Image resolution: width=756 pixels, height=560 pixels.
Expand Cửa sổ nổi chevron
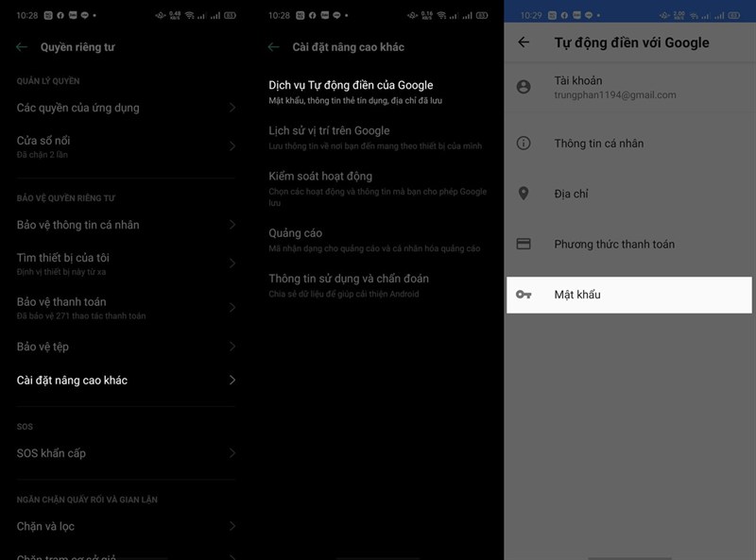pos(232,146)
